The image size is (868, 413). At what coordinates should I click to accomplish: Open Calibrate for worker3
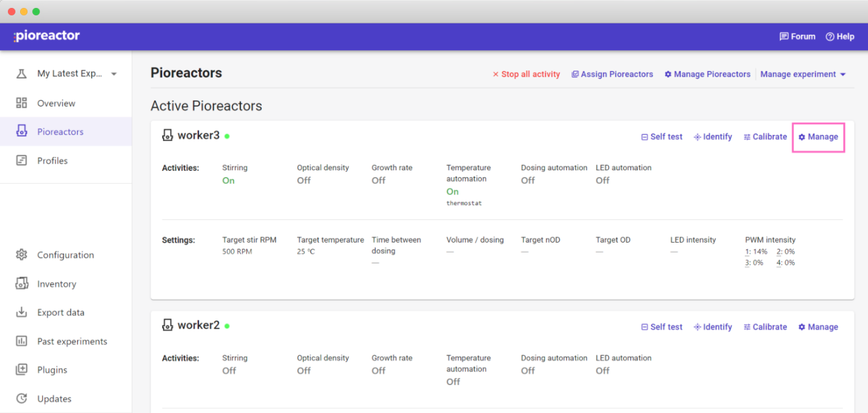765,137
